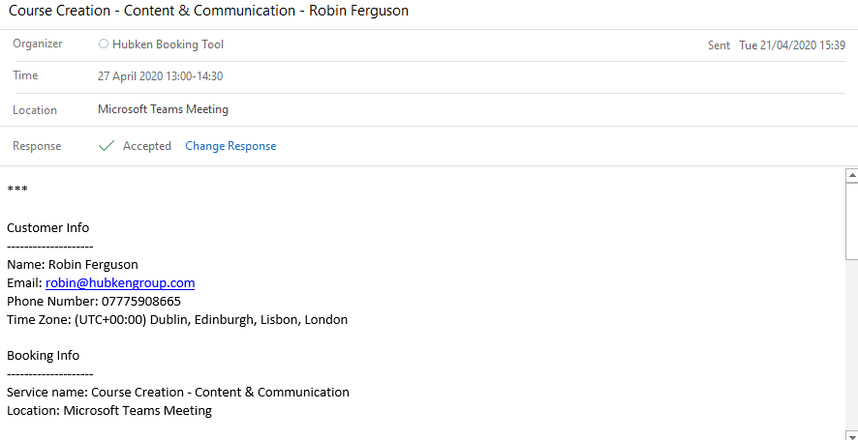The image size is (858, 440).
Task: Click the Name: Robin Ferguson line
Action: [72, 265]
